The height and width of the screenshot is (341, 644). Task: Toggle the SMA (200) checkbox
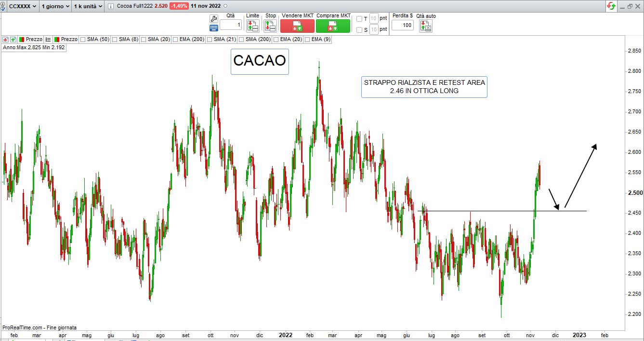[x=241, y=40]
